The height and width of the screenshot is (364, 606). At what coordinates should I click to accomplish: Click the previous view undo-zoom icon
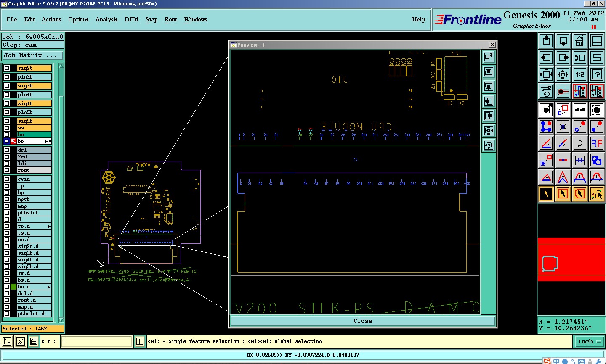pos(580,58)
